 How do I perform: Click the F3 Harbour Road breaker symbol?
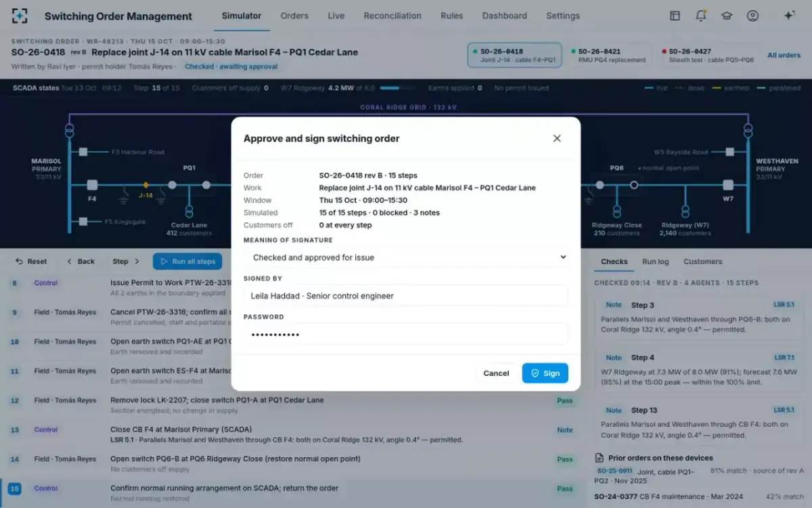[x=83, y=152]
